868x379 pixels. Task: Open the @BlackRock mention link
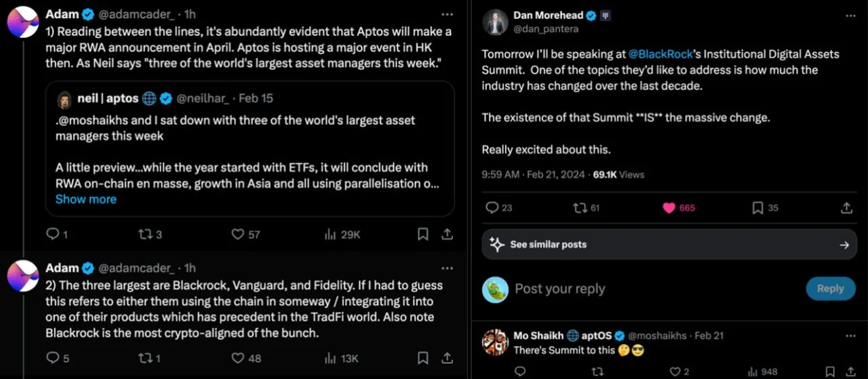click(x=660, y=54)
